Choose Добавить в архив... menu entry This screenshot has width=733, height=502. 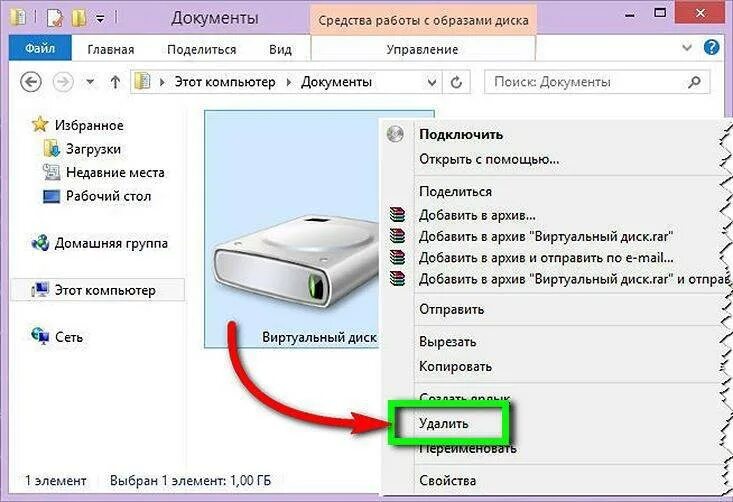(477, 215)
